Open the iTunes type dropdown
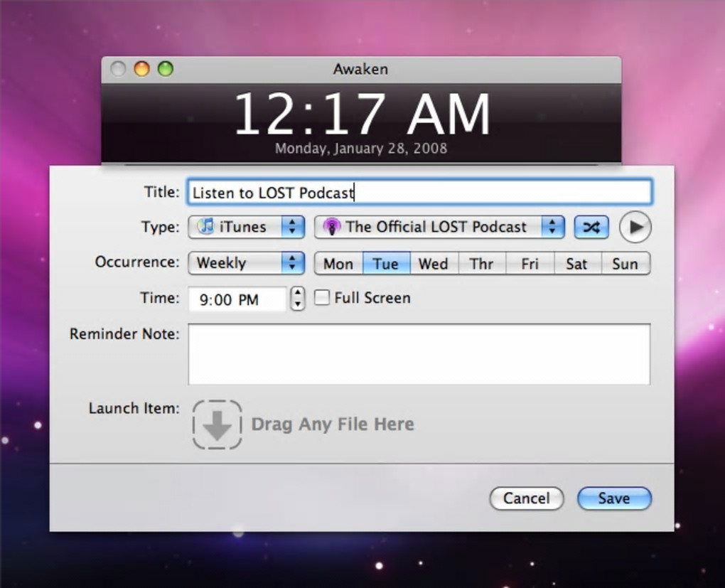 pos(247,227)
